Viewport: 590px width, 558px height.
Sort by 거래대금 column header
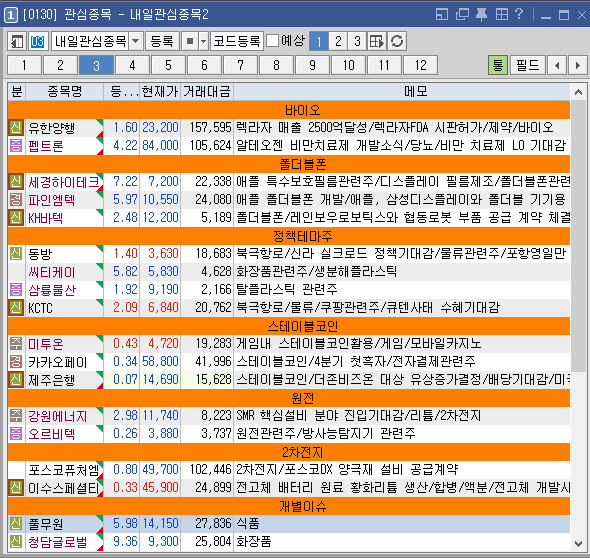(207, 91)
